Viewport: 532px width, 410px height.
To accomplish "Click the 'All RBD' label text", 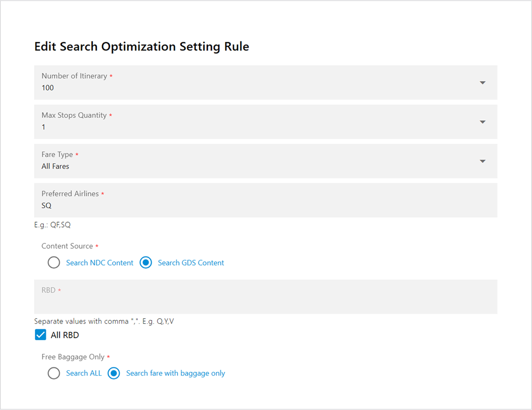I will (65, 335).
